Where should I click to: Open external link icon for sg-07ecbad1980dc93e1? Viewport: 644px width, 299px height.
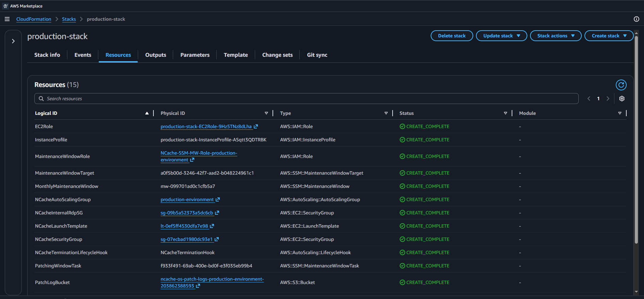tap(217, 239)
